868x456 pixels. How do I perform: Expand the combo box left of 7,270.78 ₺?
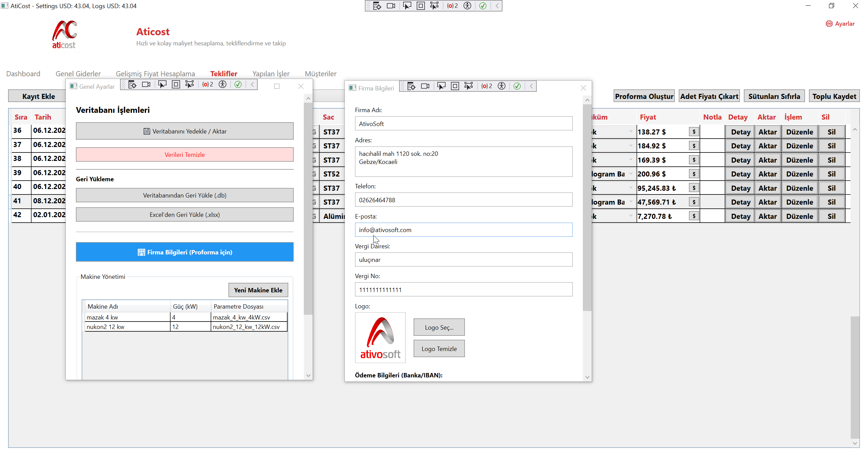coord(631,216)
